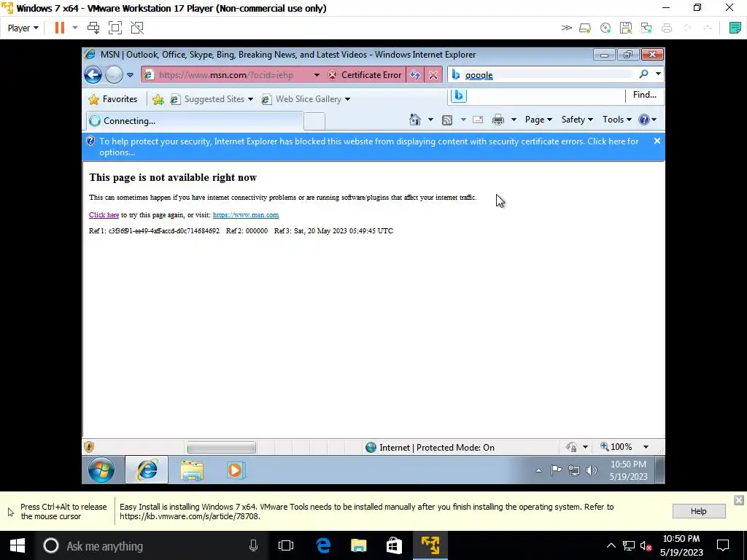This screenshot has width=747, height=560.
Task: Click the search magnifier icon
Action: (x=643, y=74)
